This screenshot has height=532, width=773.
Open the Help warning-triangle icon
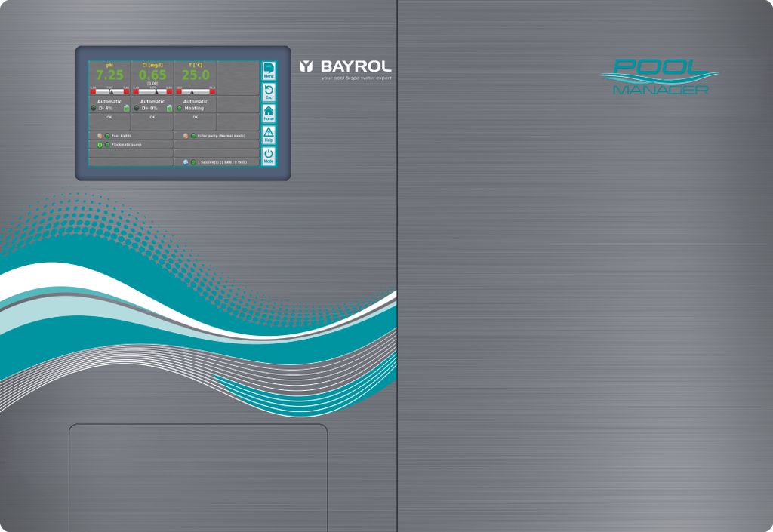[269, 134]
